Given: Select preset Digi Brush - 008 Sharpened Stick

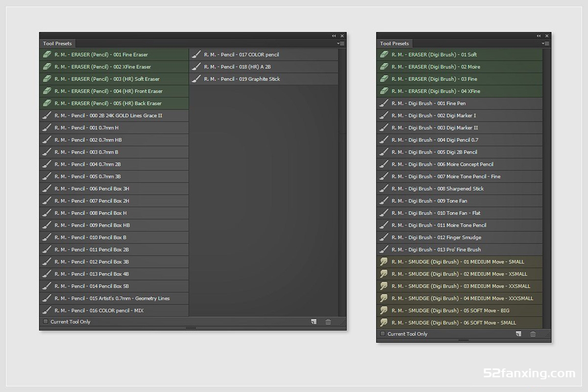Looking at the screenshot, I should coord(460,188).
